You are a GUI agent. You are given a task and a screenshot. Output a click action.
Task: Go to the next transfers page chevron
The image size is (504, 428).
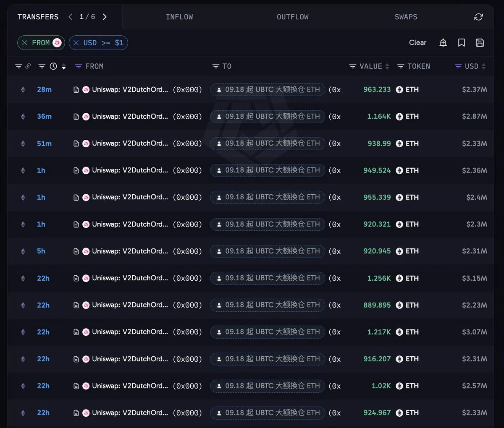coord(105,17)
